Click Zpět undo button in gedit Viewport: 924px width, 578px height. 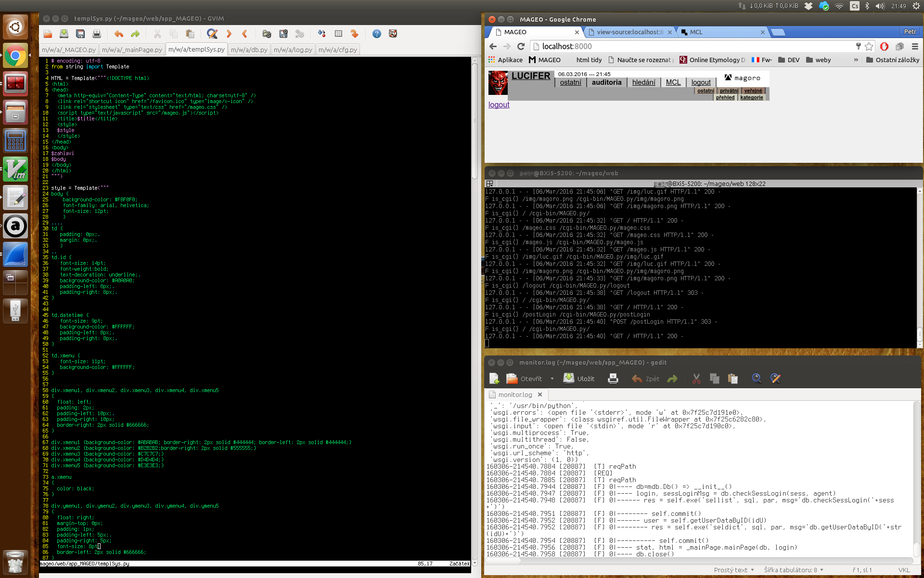tap(646, 379)
